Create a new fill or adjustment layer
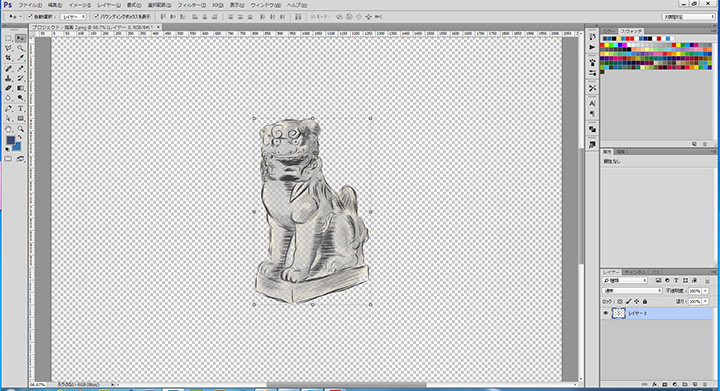This screenshot has height=391, width=720. (x=675, y=384)
